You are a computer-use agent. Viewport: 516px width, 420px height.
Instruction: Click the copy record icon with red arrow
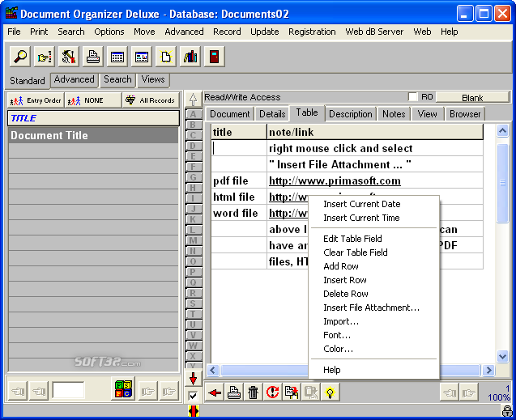click(292, 392)
